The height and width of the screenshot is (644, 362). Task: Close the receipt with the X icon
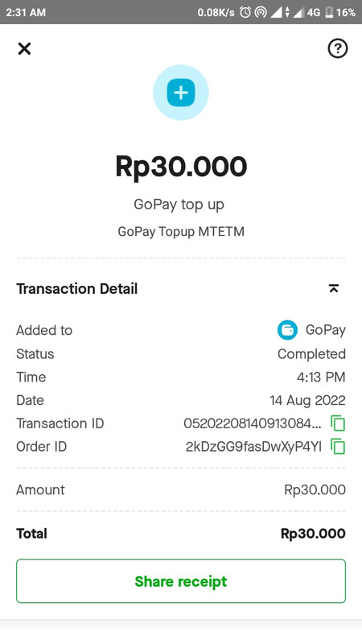(24, 49)
